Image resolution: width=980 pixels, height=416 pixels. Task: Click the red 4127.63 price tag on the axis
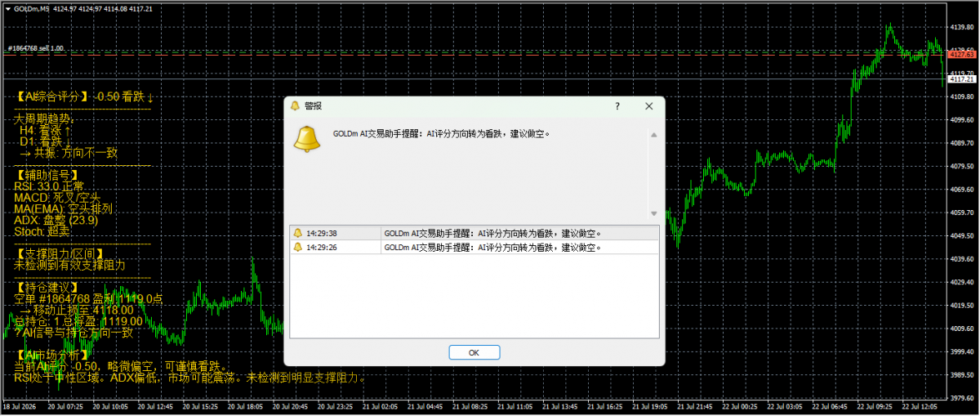tap(963, 55)
